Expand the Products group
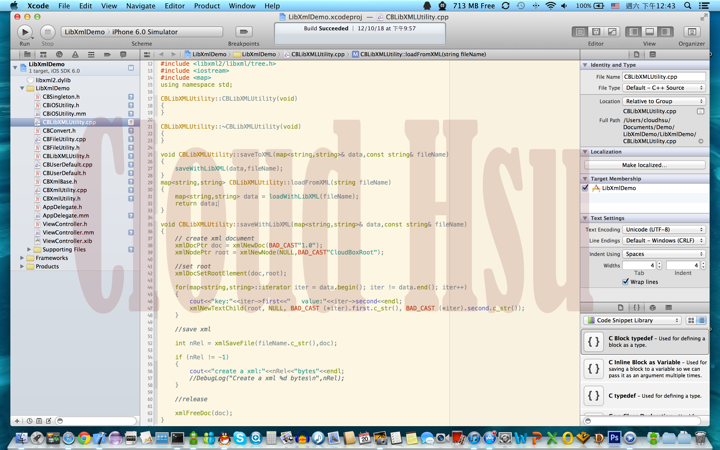The width and height of the screenshot is (720, 450). (x=22, y=266)
